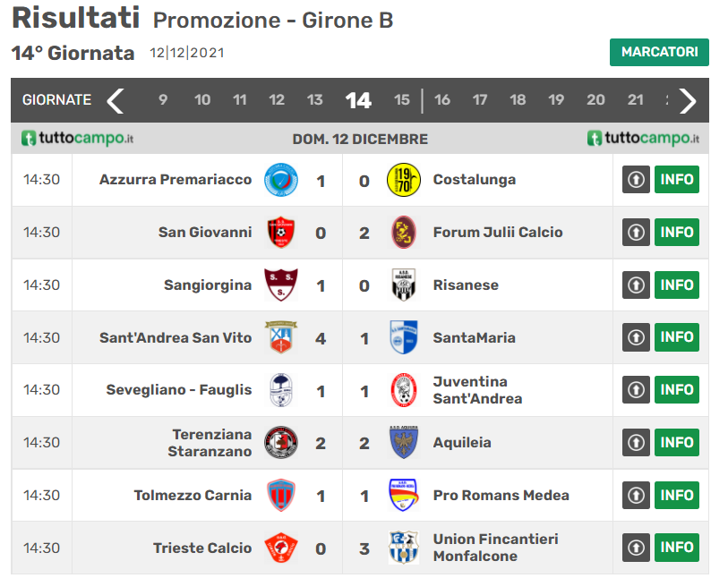Open INFO for San Giovanni match
Viewport: 728px width, 578px height.
click(677, 233)
